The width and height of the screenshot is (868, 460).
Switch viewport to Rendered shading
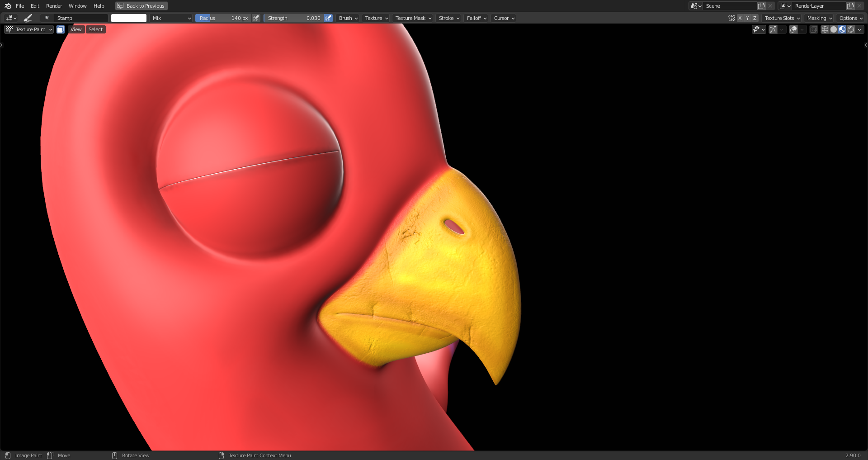851,29
